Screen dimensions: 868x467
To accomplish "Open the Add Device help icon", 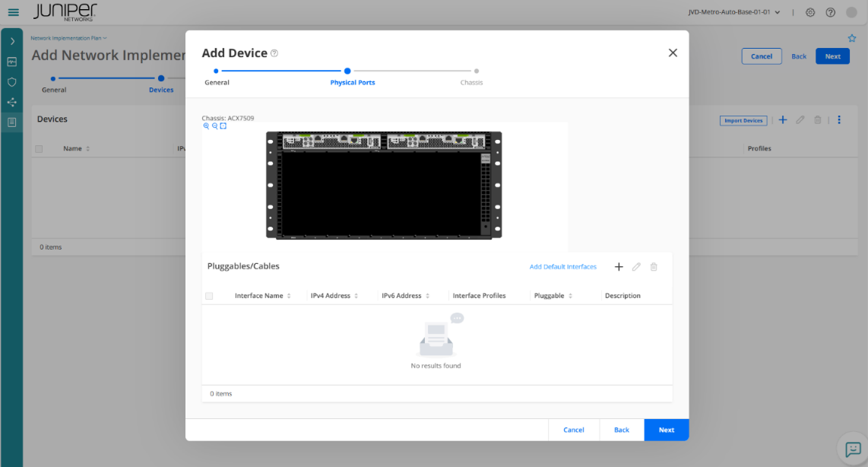I will (x=274, y=53).
